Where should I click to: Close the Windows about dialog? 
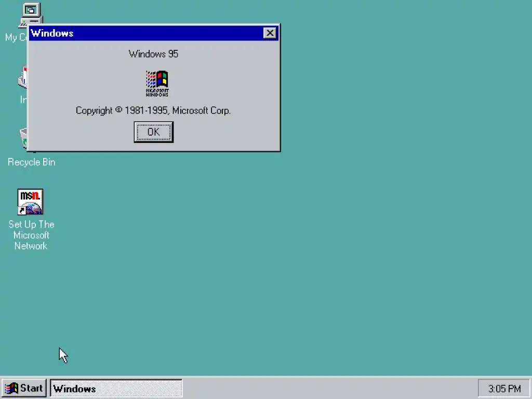[x=270, y=33]
